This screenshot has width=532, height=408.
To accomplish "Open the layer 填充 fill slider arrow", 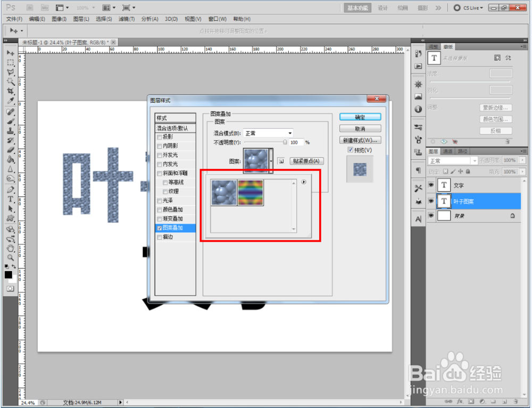I will (x=522, y=172).
